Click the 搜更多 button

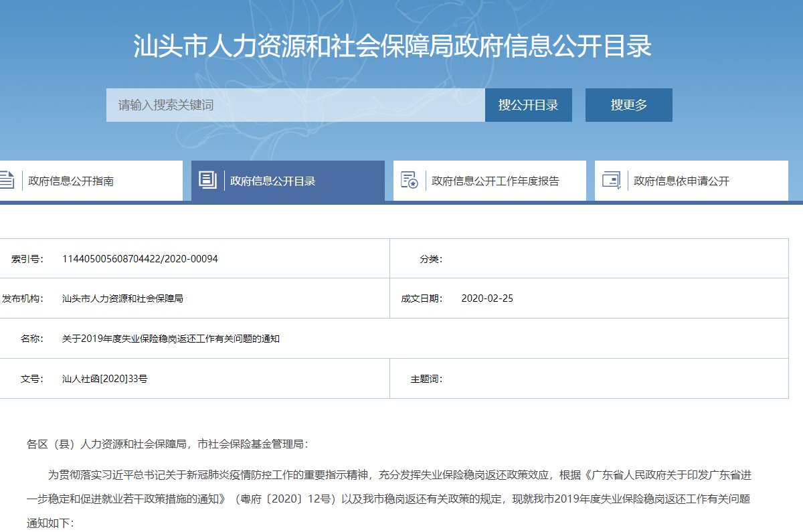pyautogui.click(x=628, y=105)
